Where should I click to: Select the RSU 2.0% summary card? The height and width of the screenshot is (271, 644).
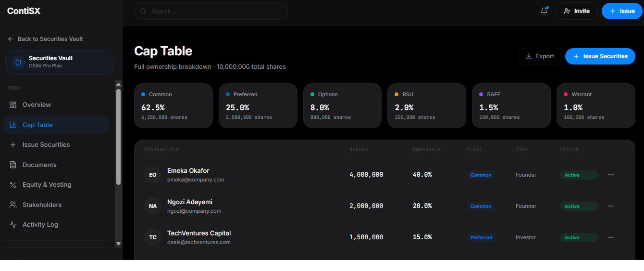click(427, 106)
